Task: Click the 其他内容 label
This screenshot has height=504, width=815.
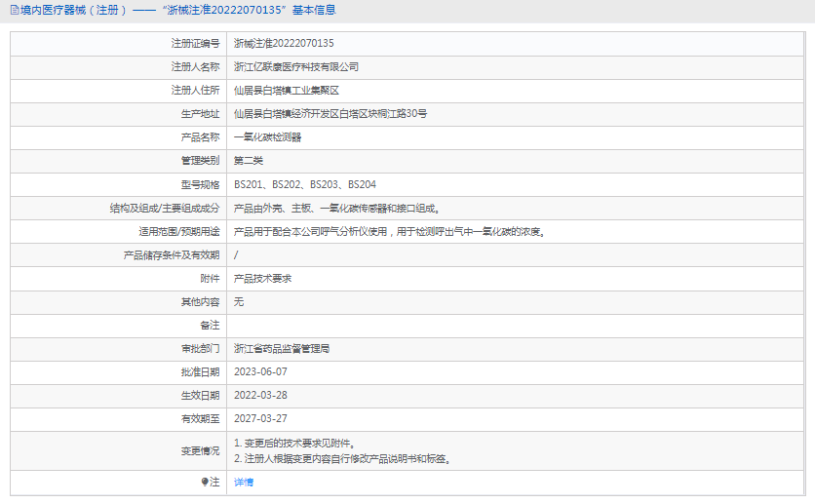Action: pyautogui.click(x=200, y=302)
